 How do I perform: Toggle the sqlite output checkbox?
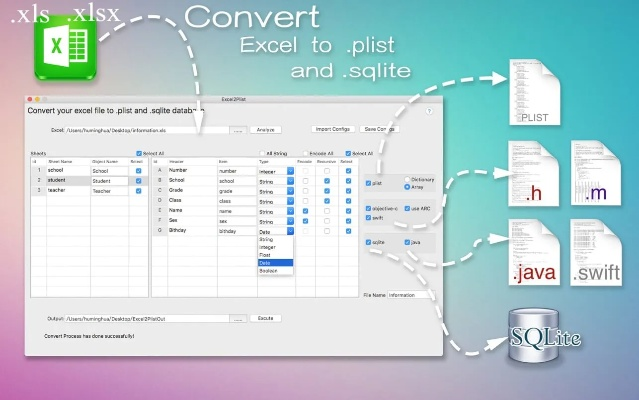368,242
